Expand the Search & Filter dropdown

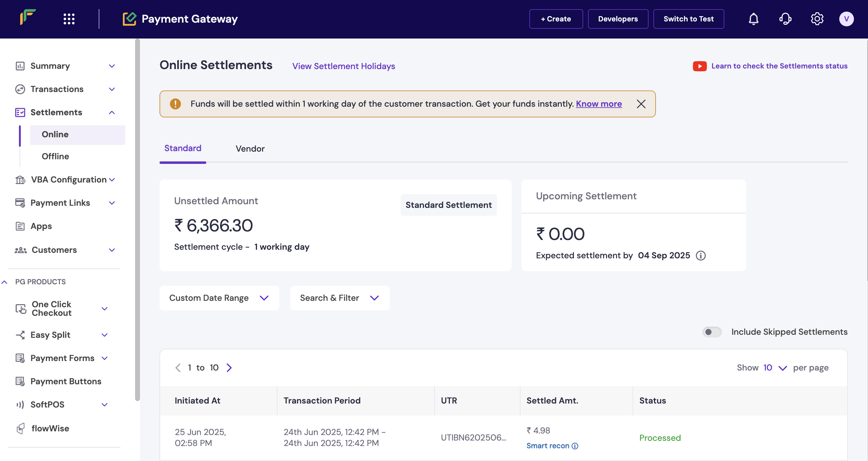(x=340, y=298)
